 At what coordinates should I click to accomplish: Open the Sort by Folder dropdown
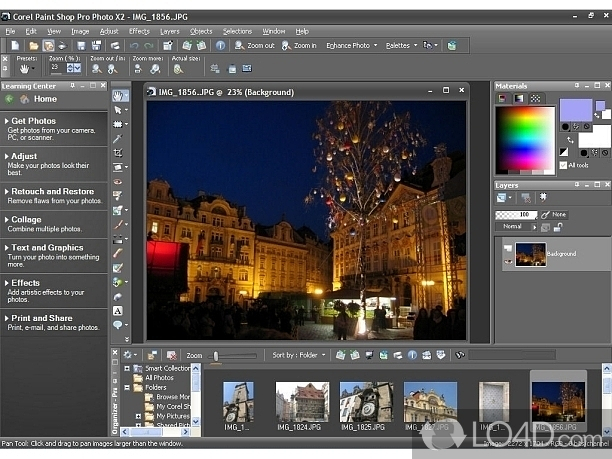(x=297, y=355)
